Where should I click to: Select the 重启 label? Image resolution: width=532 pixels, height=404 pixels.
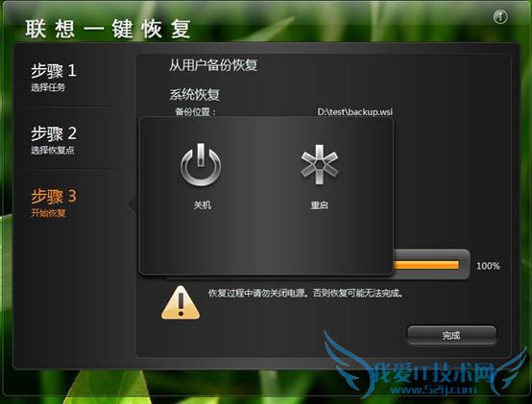319,205
